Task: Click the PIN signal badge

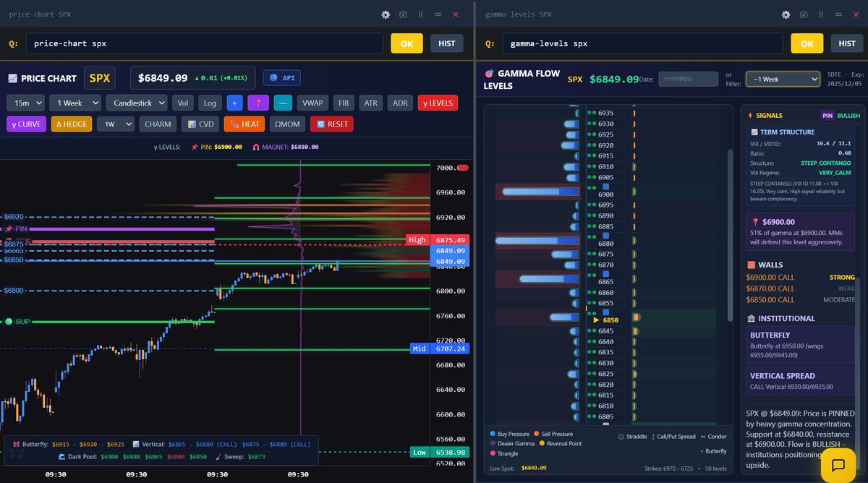Action: [x=827, y=116]
